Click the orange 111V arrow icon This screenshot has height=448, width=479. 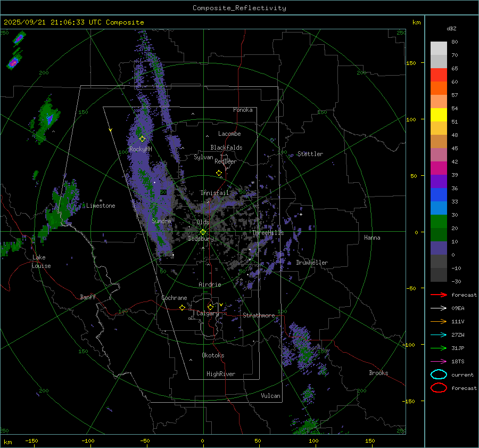[439, 321]
